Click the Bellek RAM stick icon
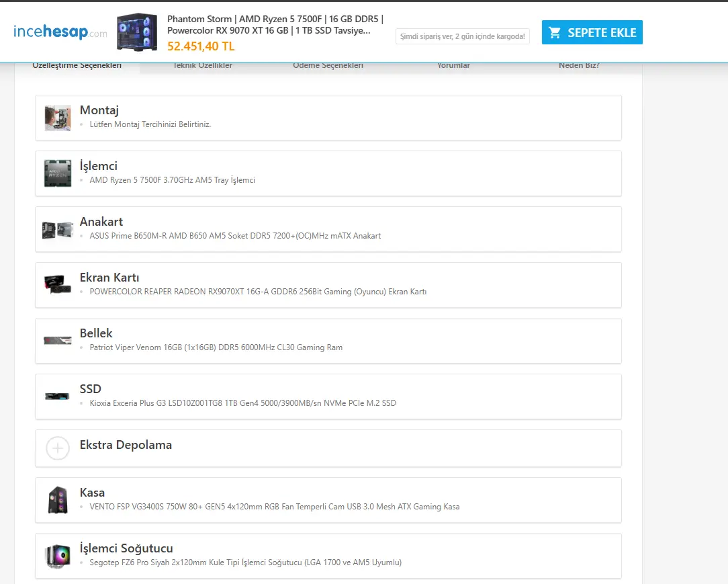This screenshot has width=728, height=584. 58,341
